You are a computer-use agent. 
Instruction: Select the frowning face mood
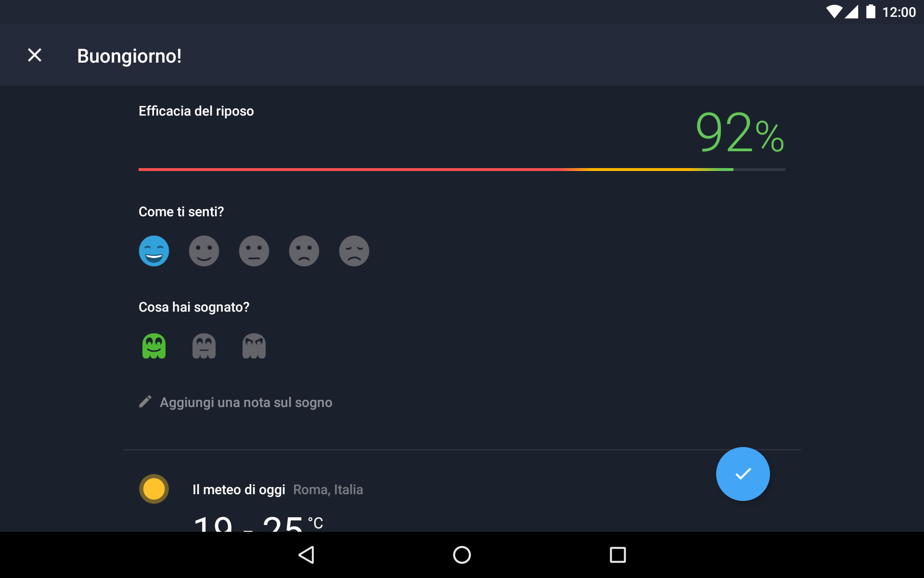(x=304, y=251)
